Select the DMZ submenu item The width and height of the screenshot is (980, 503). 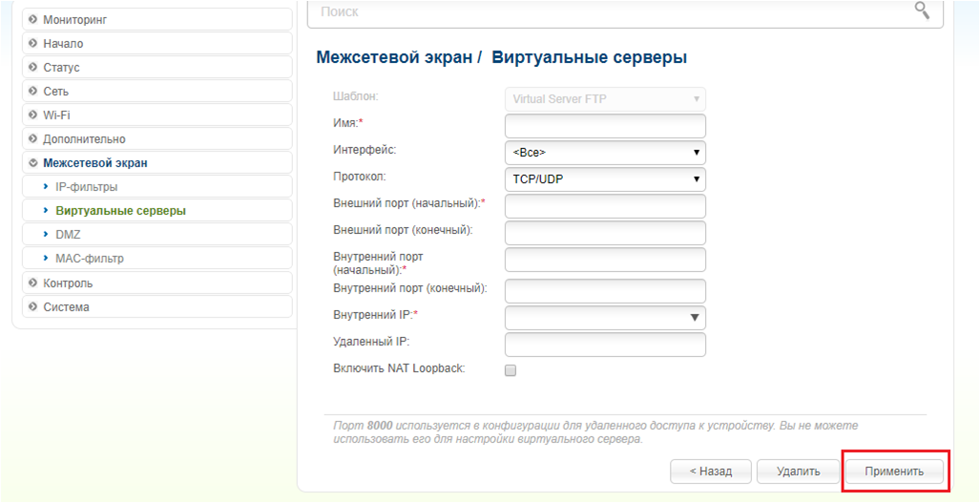tap(69, 235)
